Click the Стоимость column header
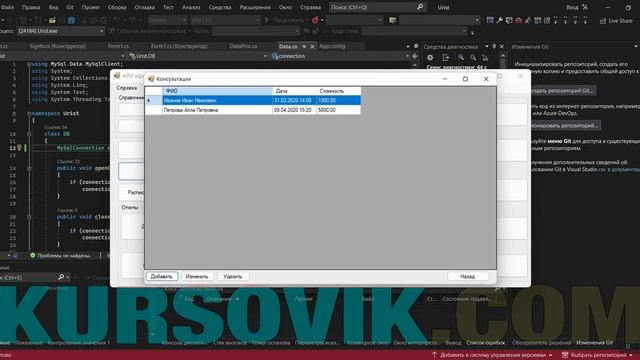This screenshot has width=640, height=360. [x=339, y=91]
